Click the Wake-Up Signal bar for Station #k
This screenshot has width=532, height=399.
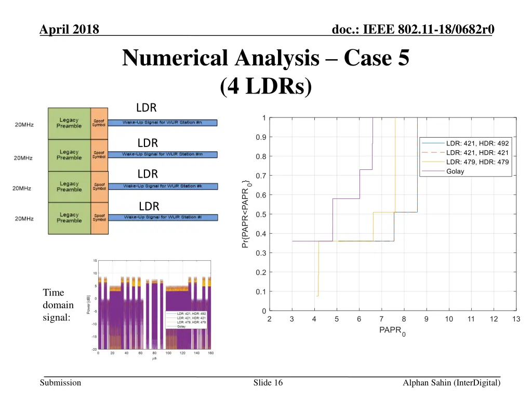tap(162, 186)
